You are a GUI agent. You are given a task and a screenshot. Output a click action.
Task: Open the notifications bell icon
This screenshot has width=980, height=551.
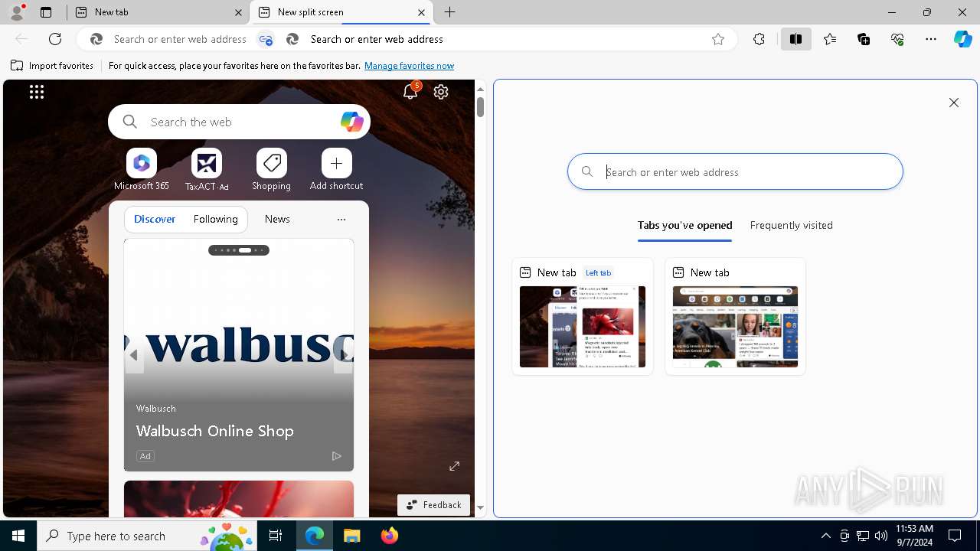coord(410,92)
